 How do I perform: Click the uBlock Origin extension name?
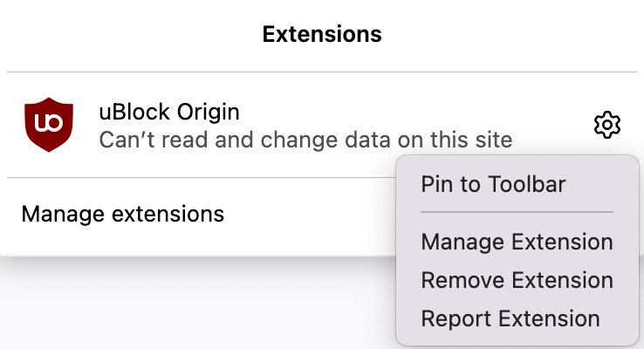tap(169, 112)
